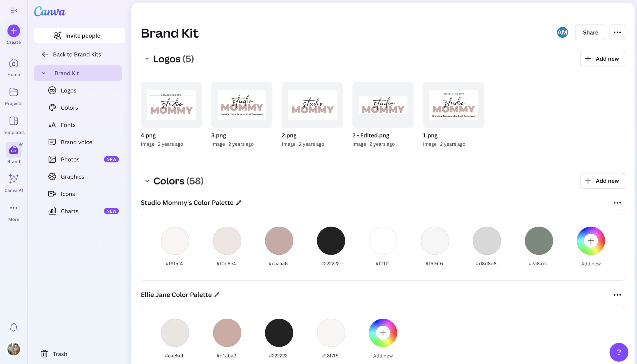
Task: Open the 1.png logo thumbnail
Action: point(453,105)
